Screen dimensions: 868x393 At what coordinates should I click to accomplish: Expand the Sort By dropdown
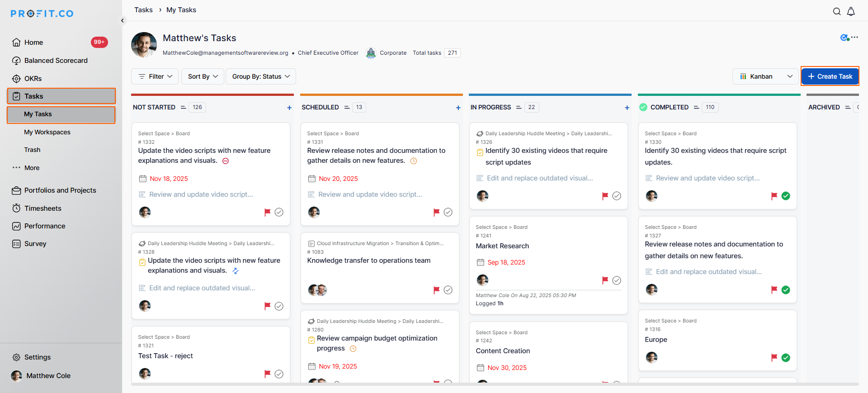pos(203,76)
